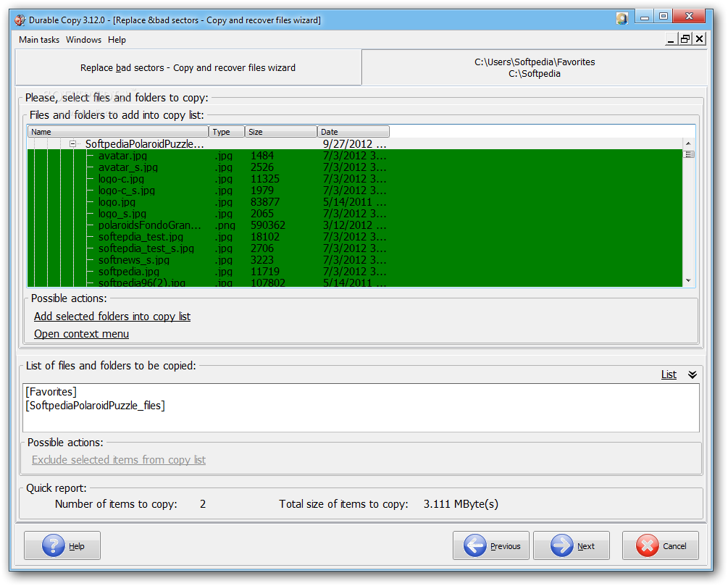The image size is (728, 586).
Task: Select the SoftpediaPolaroidPuzzle... folder row
Action: click(x=355, y=144)
